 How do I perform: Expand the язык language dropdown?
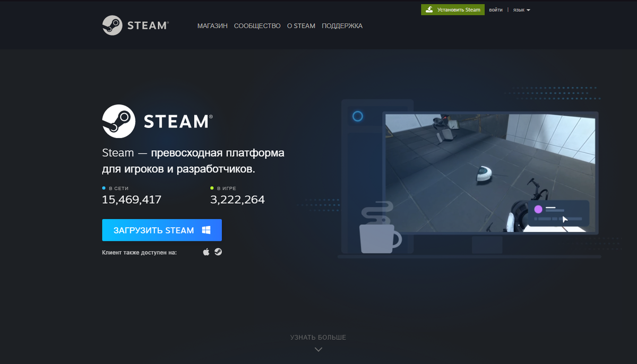click(521, 10)
